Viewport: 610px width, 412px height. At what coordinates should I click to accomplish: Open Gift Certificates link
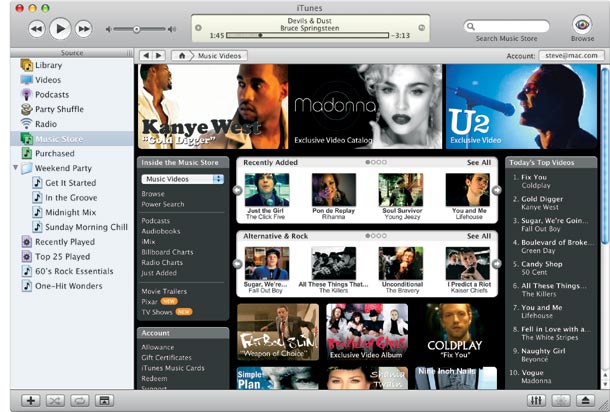[x=167, y=358]
